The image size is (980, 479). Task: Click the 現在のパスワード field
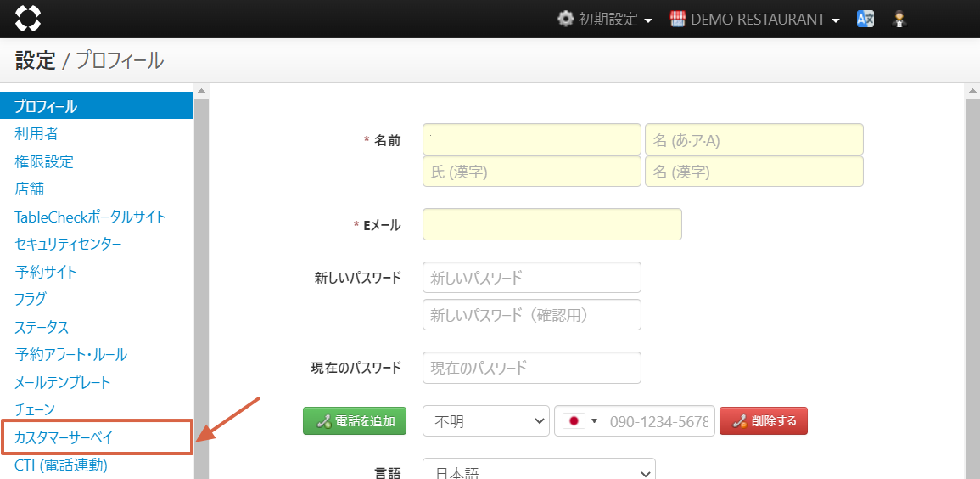532,368
